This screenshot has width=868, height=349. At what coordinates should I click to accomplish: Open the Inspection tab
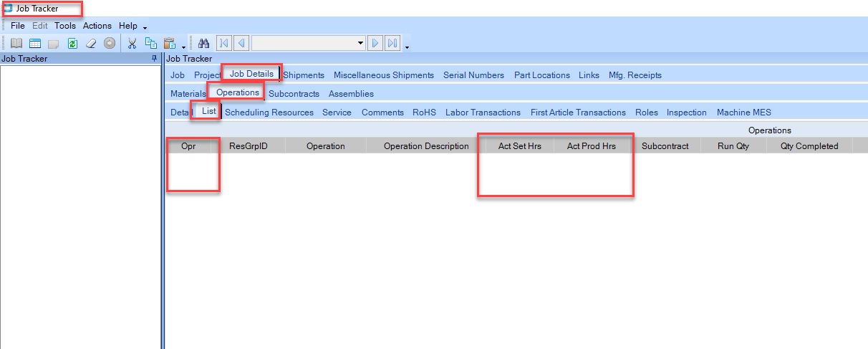pyautogui.click(x=687, y=113)
